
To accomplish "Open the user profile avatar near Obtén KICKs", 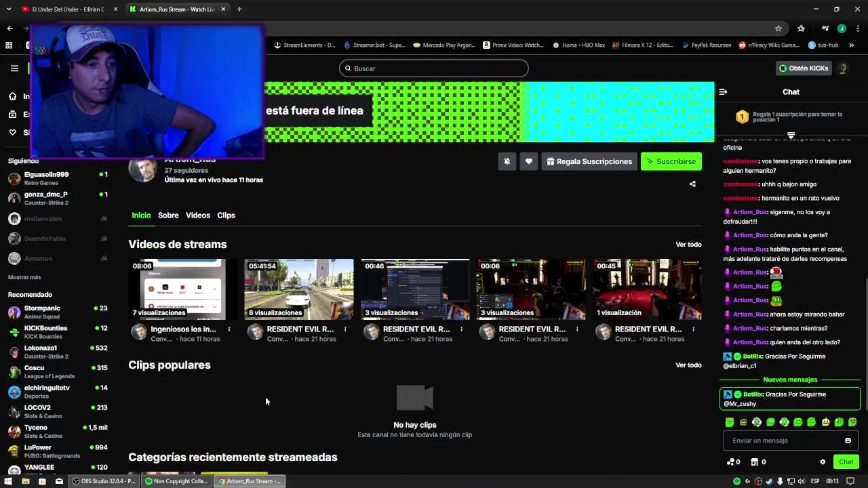I will 842,68.
